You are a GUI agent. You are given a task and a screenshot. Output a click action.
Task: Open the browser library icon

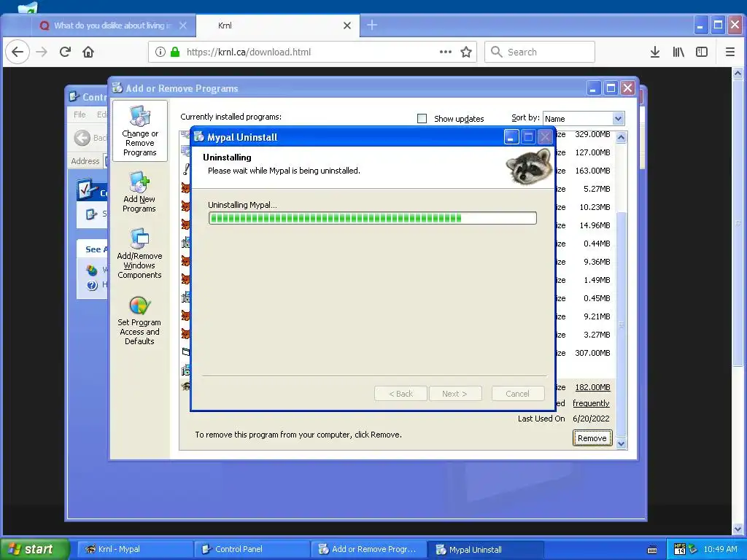coord(678,52)
